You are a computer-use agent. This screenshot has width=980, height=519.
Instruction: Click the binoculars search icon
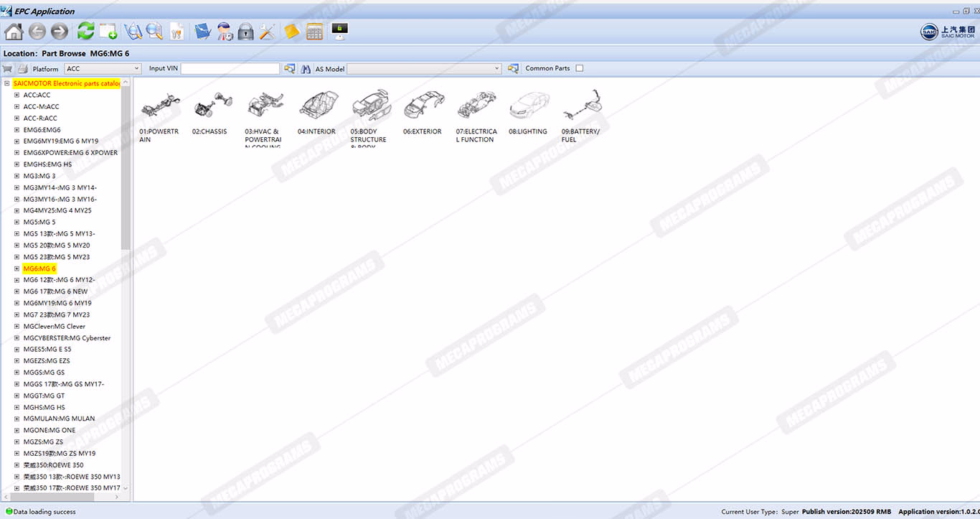click(x=306, y=69)
